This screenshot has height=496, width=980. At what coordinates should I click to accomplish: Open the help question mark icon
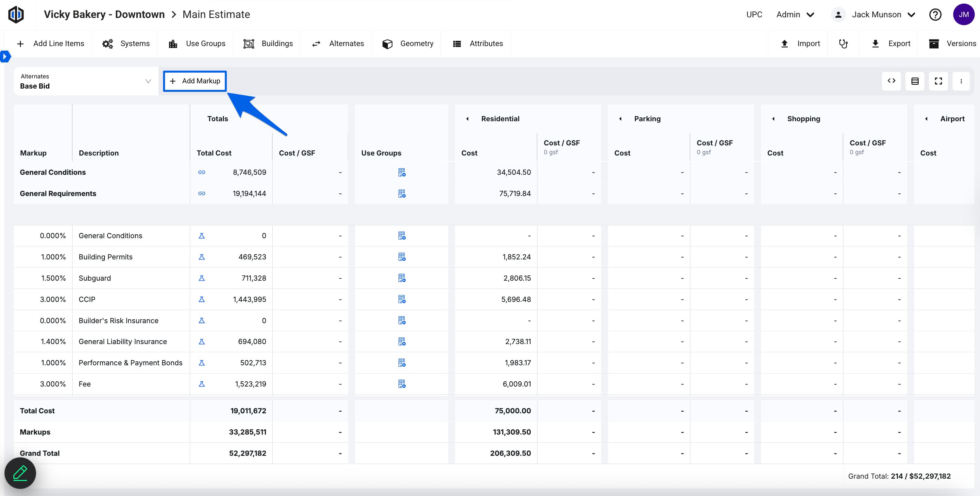coord(935,14)
